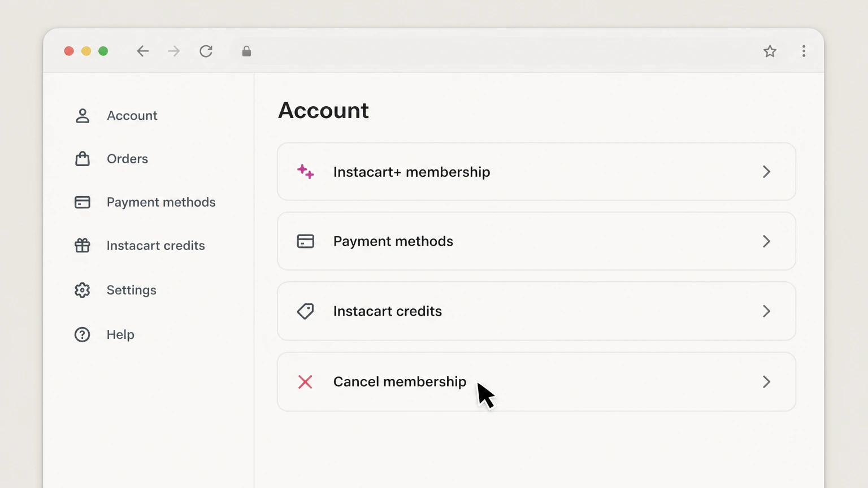Click the gear icon beside Settings
Image resolution: width=868 pixels, height=488 pixels.
(x=83, y=290)
